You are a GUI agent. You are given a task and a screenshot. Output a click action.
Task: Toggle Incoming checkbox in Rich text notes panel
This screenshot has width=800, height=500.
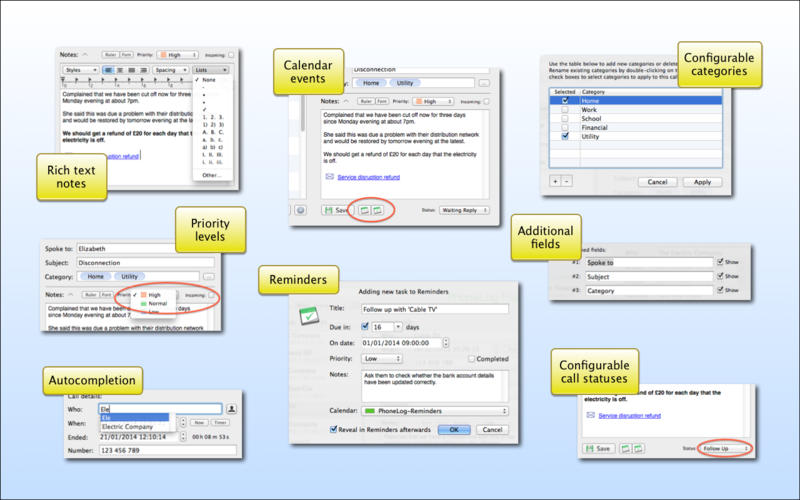231,55
